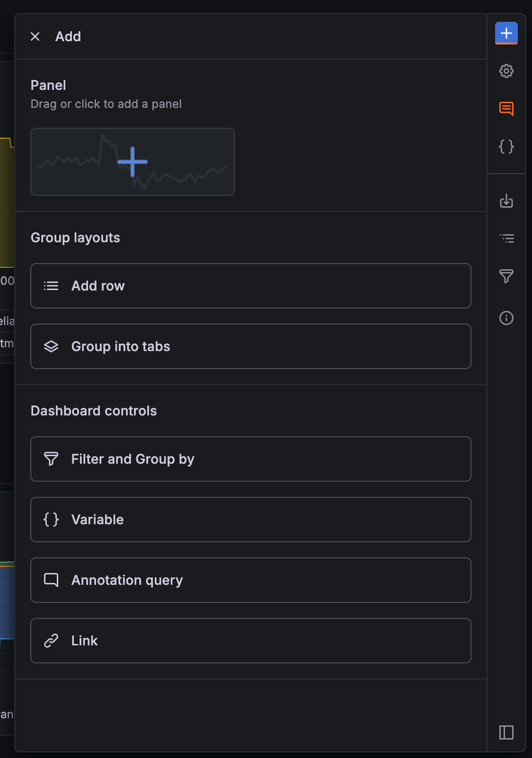Click the Add row button
Viewport: 532px width, 758px height.
[x=250, y=286]
